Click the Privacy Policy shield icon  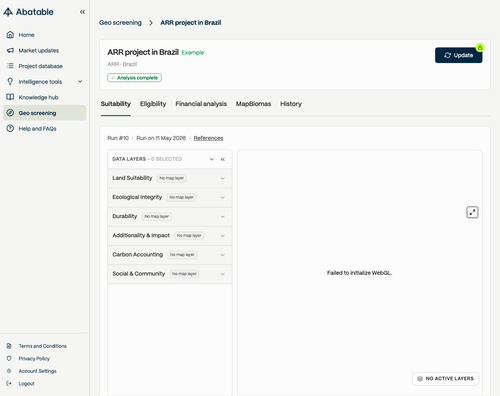pos(9,358)
